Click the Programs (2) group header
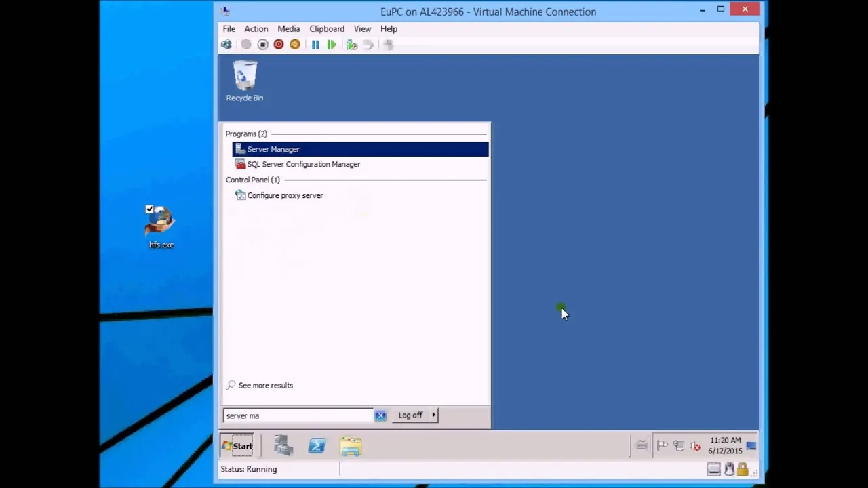This screenshot has height=488, width=868. [x=246, y=134]
